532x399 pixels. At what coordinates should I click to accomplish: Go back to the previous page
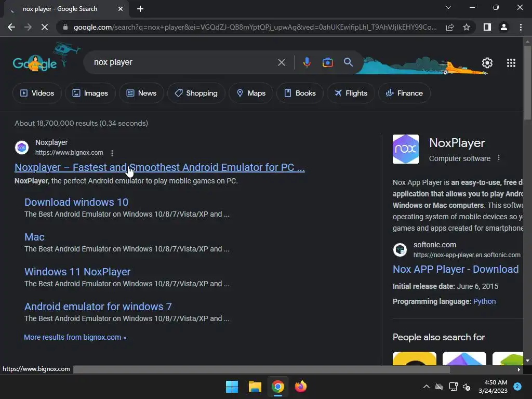coord(11,27)
